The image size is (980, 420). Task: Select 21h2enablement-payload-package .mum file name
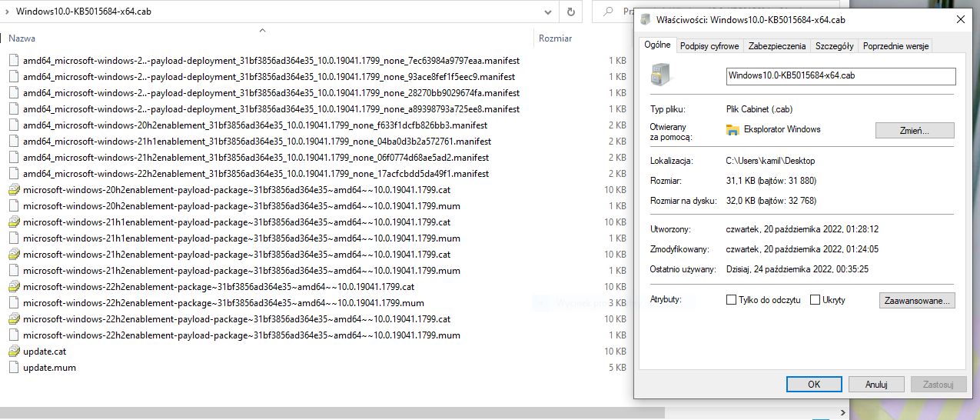pyautogui.click(x=241, y=271)
